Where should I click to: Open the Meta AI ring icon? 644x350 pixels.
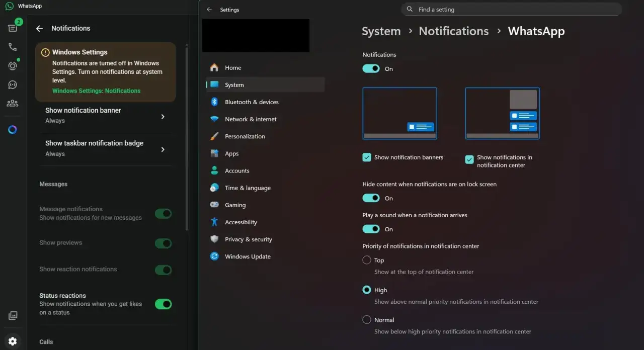[x=13, y=130]
